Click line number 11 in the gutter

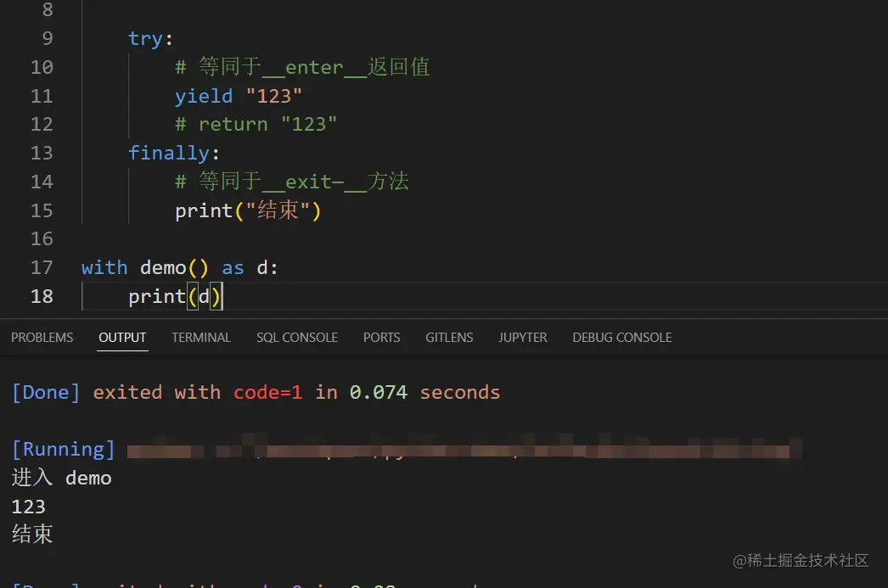pyautogui.click(x=42, y=96)
